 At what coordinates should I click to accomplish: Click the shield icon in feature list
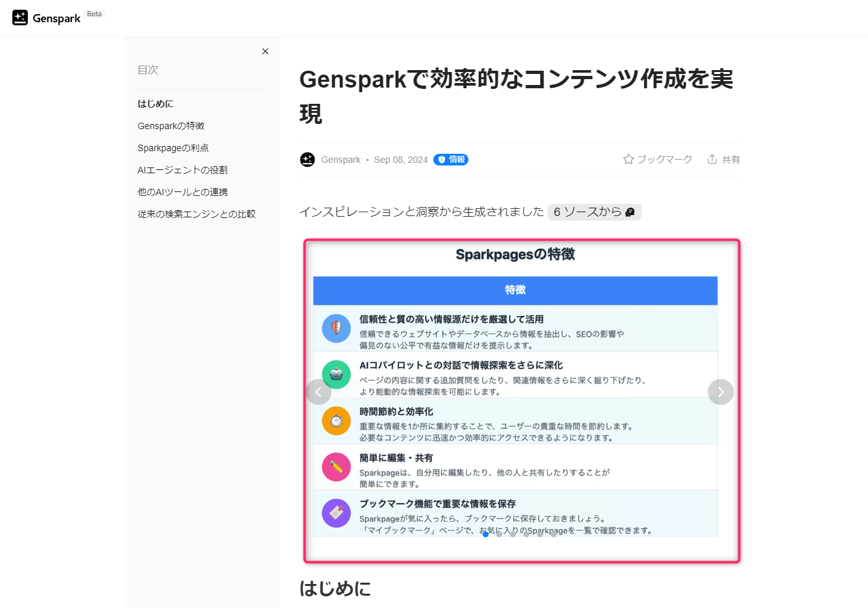coord(336,328)
